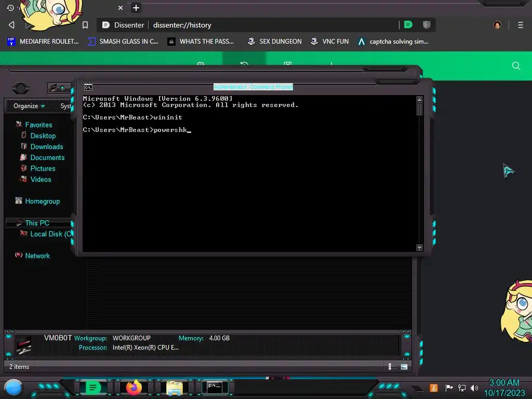532x399 pixels.
Task: Click Explorer back navigation button
Action: coord(21,88)
